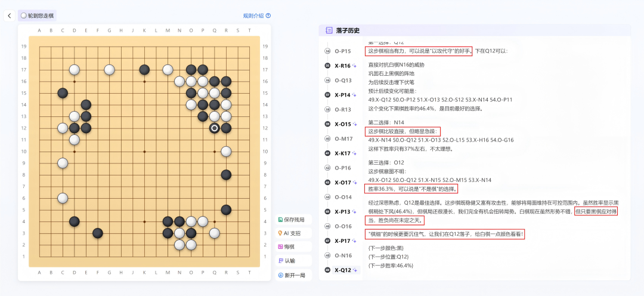
Task: Click the sparkle icon beside X-K17
Action: tap(354, 153)
